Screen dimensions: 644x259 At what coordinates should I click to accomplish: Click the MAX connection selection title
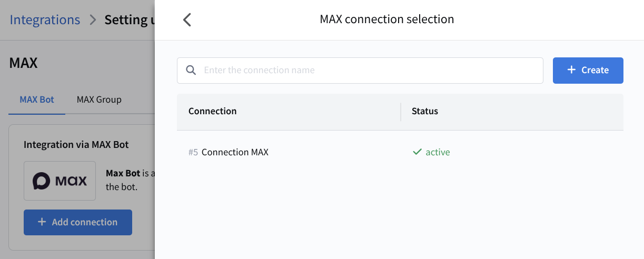(387, 19)
